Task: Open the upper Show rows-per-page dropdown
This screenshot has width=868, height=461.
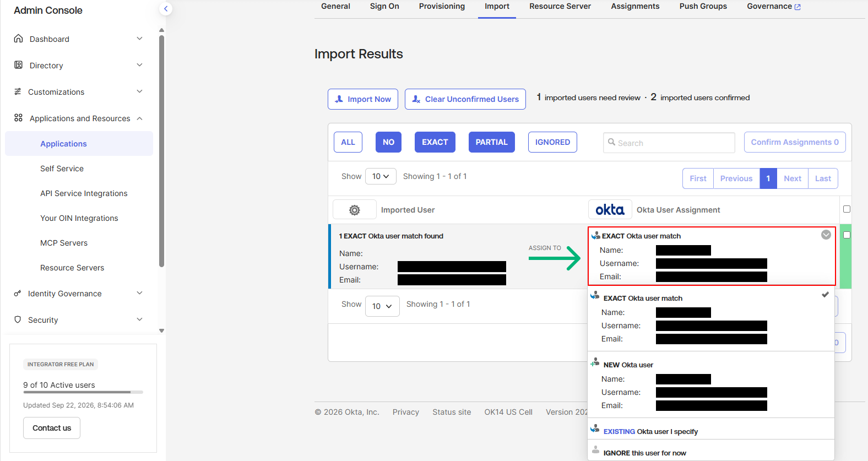Action: pos(381,176)
